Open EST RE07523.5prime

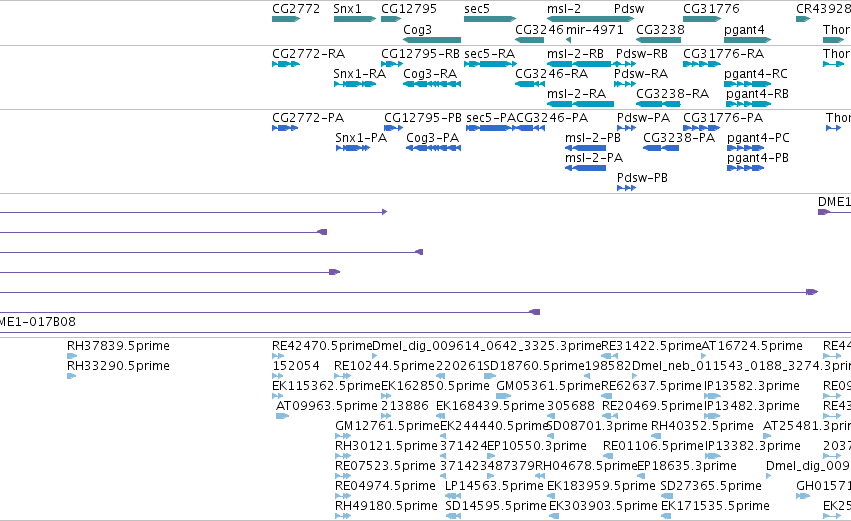point(343,476)
